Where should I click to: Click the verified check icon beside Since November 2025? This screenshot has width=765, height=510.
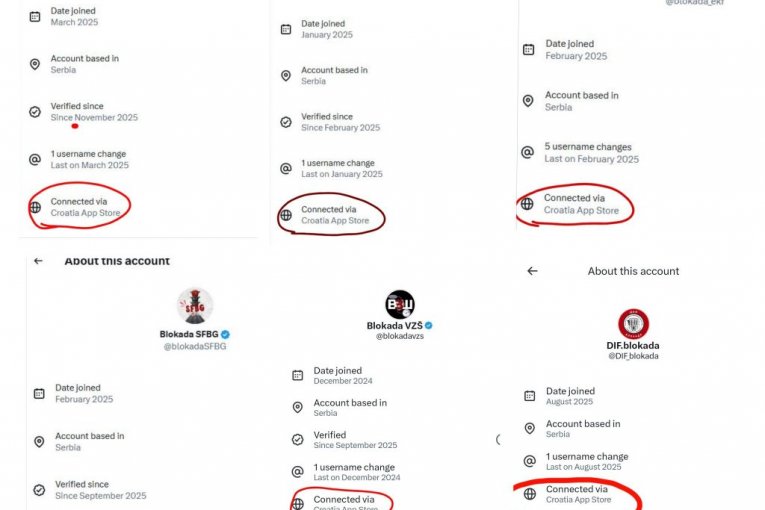coord(35,112)
